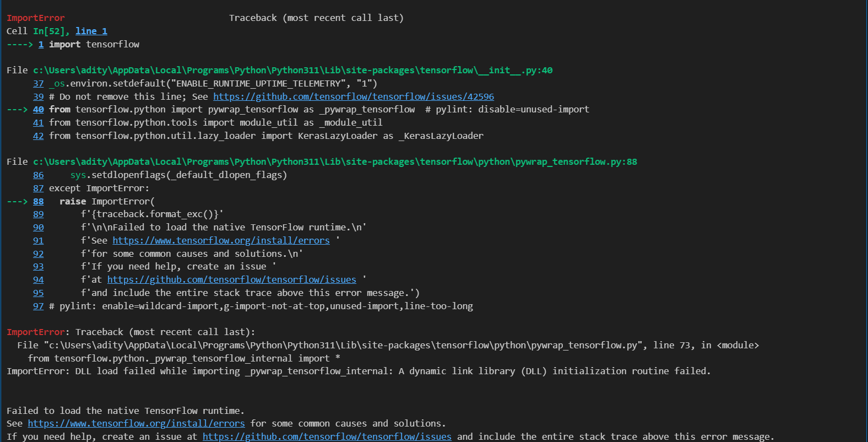This screenshot has width=868, height=442.
Task: Jump to line 40 link
Action: pyautogui.click(x=38, y=109)
